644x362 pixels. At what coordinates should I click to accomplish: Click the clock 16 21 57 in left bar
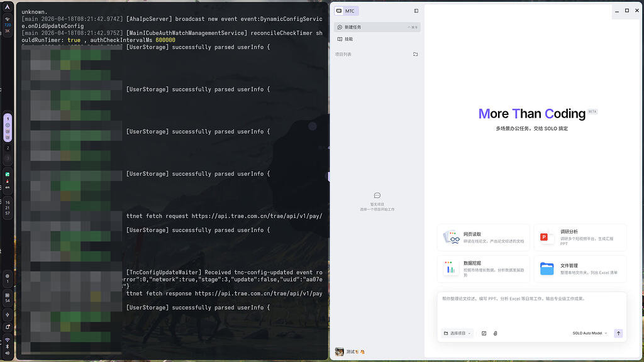[8, 207]
